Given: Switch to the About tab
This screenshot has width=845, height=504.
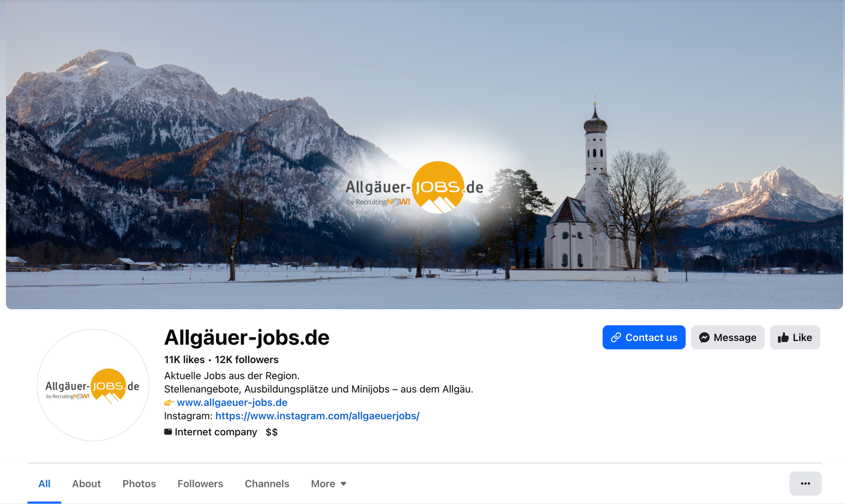Looking at the screenshot, I should pos(87,483).
